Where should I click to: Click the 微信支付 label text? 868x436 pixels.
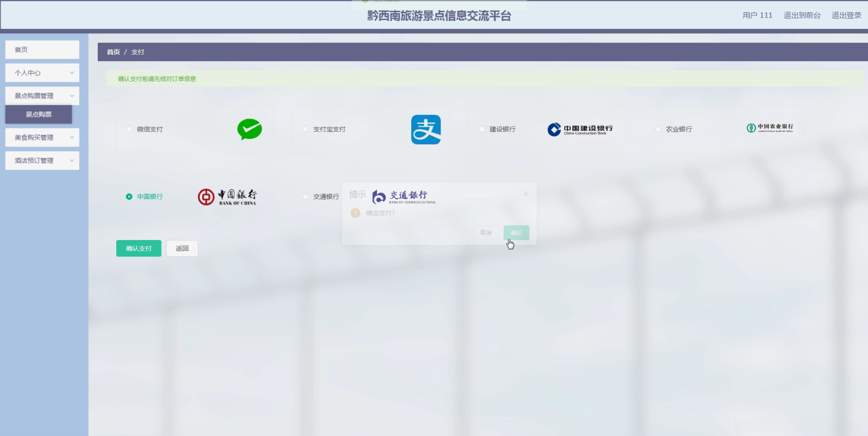point(150,130)
